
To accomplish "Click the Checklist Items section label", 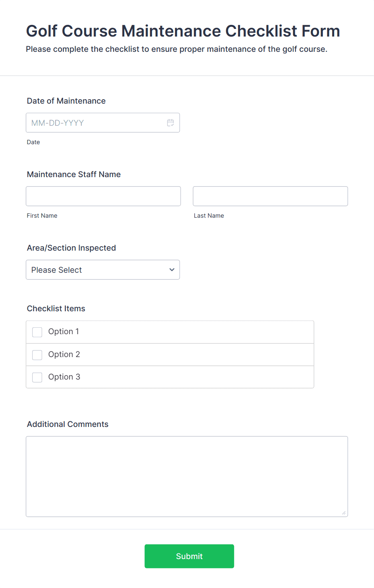I will (x=56, y=308).
